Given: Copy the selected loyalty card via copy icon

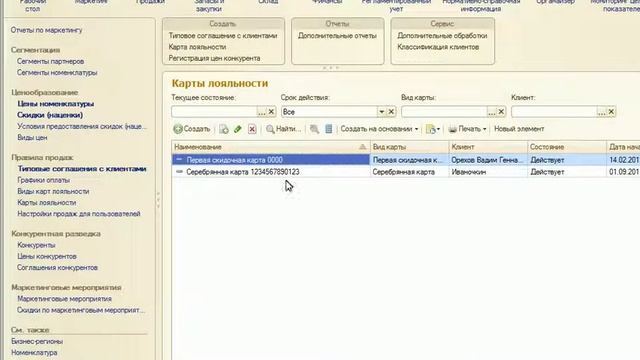Looking at the screenshot, I should [x=224, y=129].
